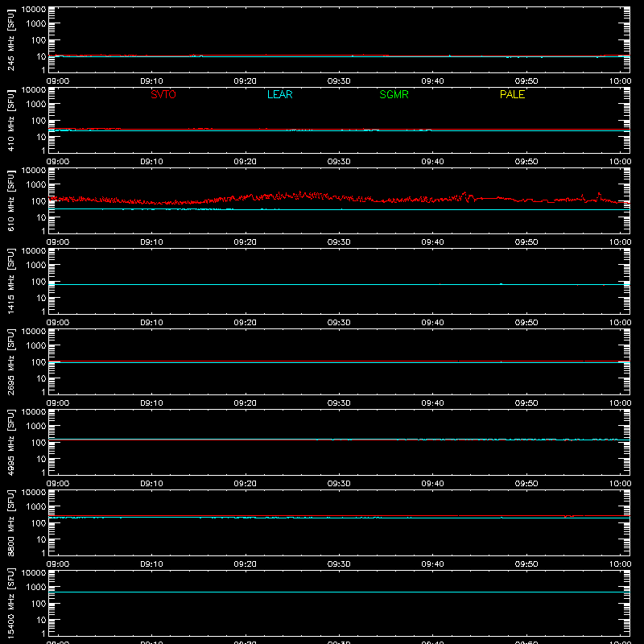Click 09:10 time label under the 410 MHz panel
The image size is (644, 644).
pyautogui.click(x=151, y=162)
